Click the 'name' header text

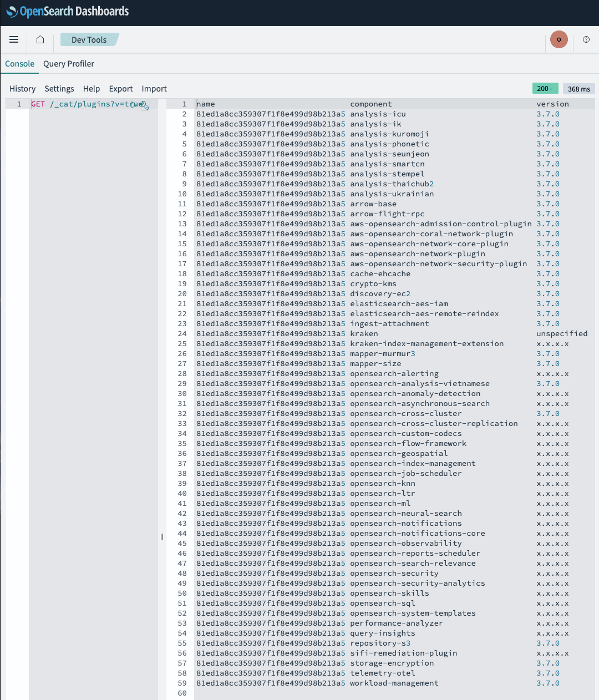point(206,104)
